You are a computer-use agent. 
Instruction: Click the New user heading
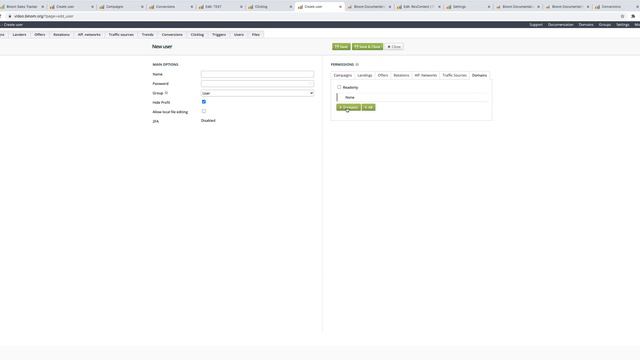point(162,47)
